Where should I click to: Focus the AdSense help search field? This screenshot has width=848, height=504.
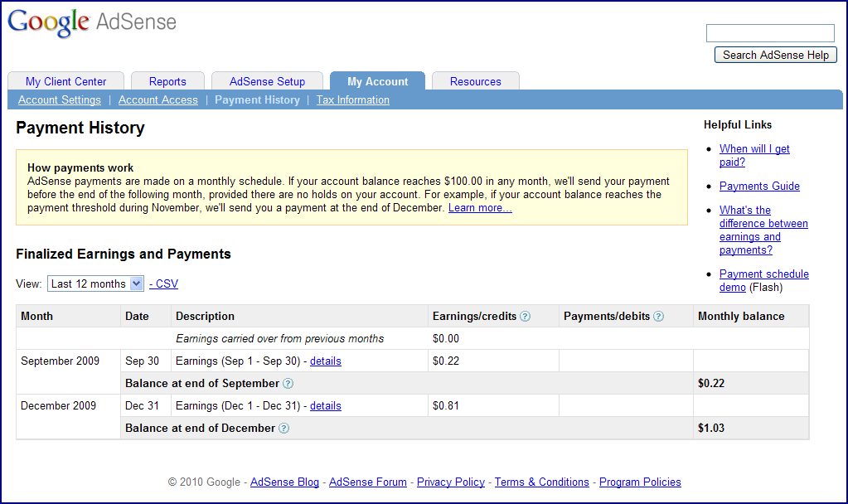click(x=770, y=33)
